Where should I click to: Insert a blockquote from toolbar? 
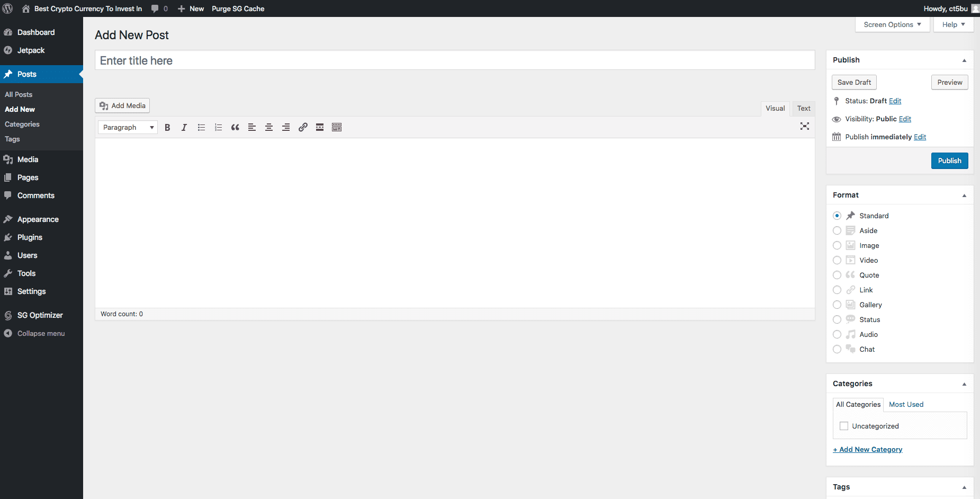235,127
